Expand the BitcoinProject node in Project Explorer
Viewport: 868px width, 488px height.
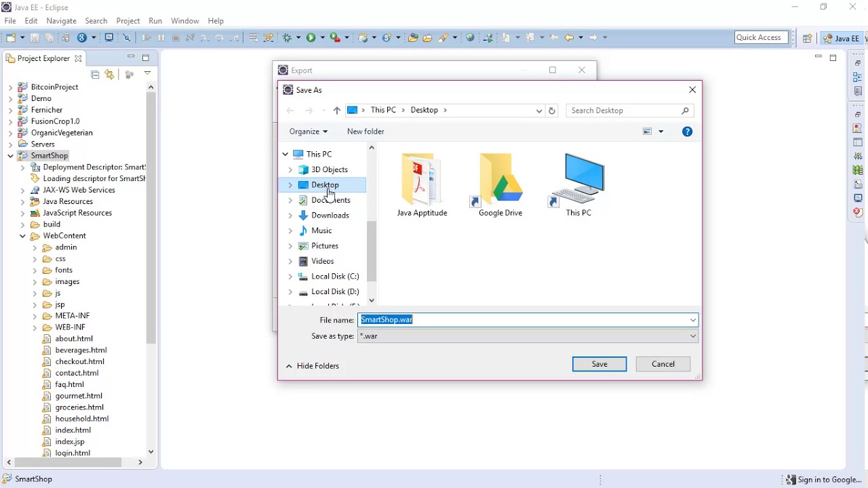point(10,87)
